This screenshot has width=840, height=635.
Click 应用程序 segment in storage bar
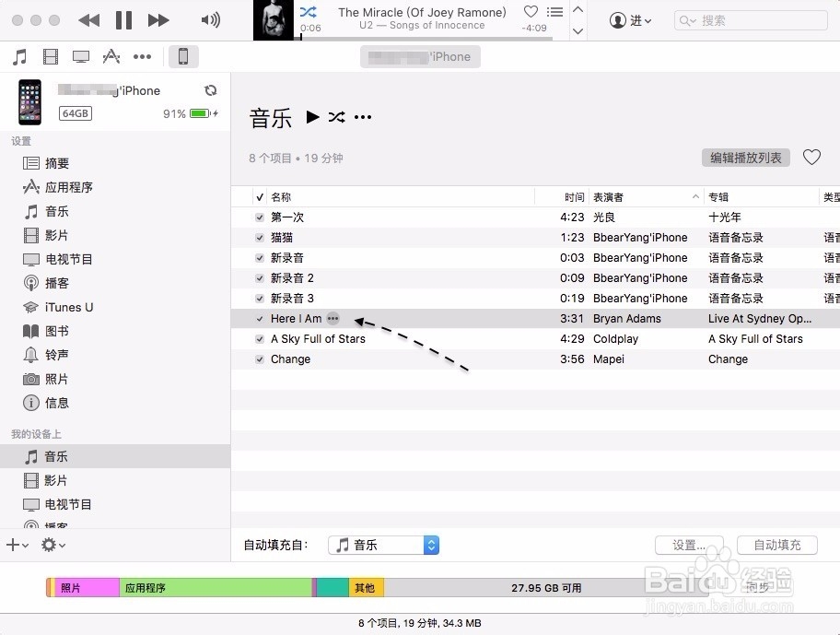[x=216, y=587]
